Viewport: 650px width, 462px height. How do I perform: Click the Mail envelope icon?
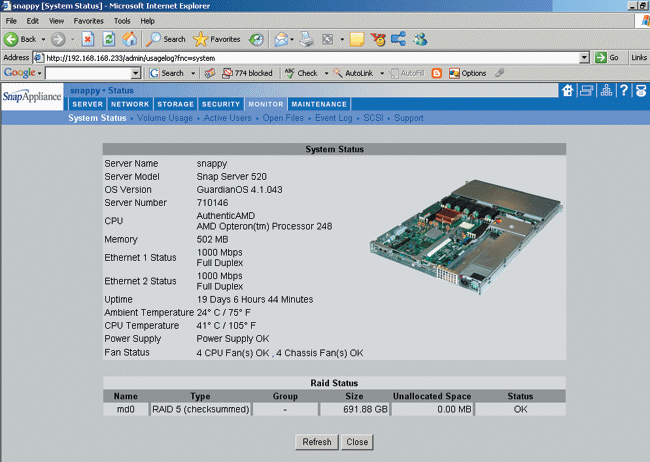281,39
